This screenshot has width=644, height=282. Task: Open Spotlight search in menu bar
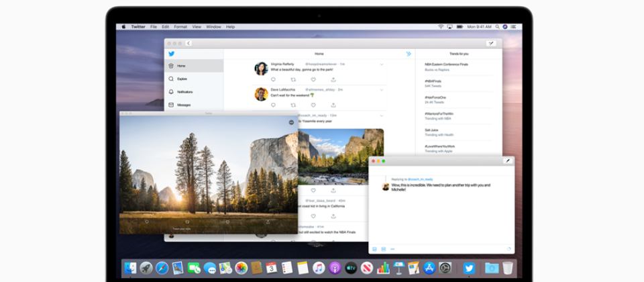click(x=497, y=27)
